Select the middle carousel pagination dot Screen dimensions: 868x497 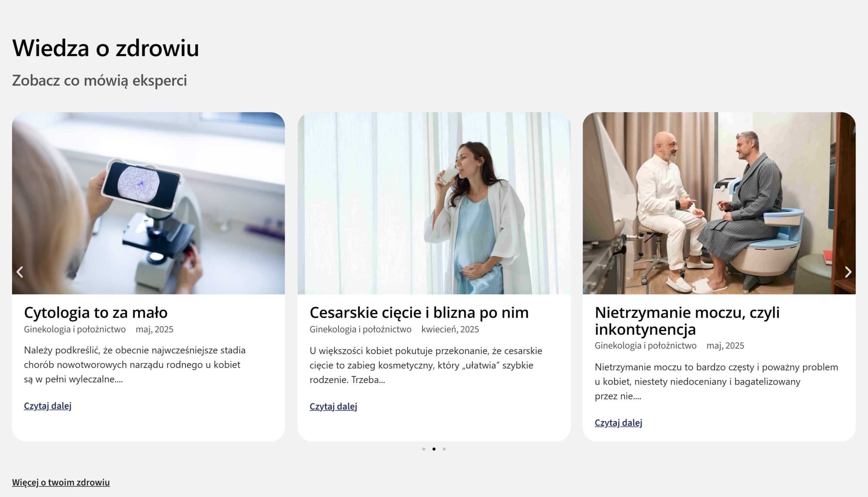click(x=434, y=449)
